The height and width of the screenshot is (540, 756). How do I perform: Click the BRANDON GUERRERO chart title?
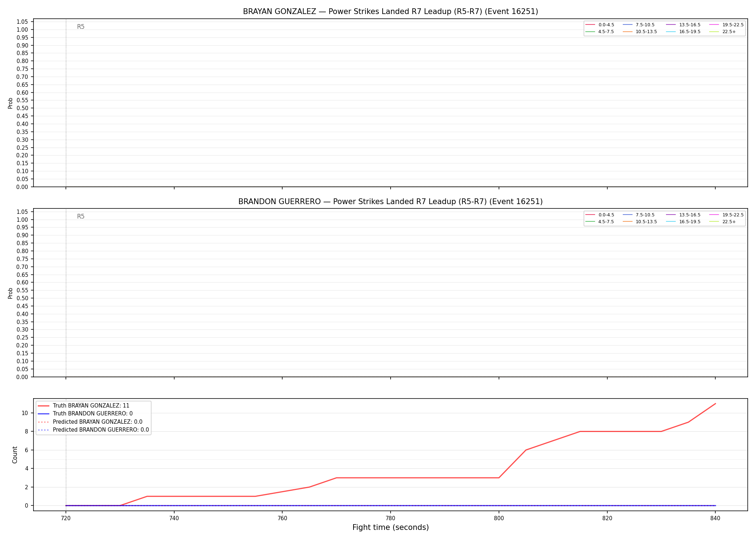click(390, 202)
